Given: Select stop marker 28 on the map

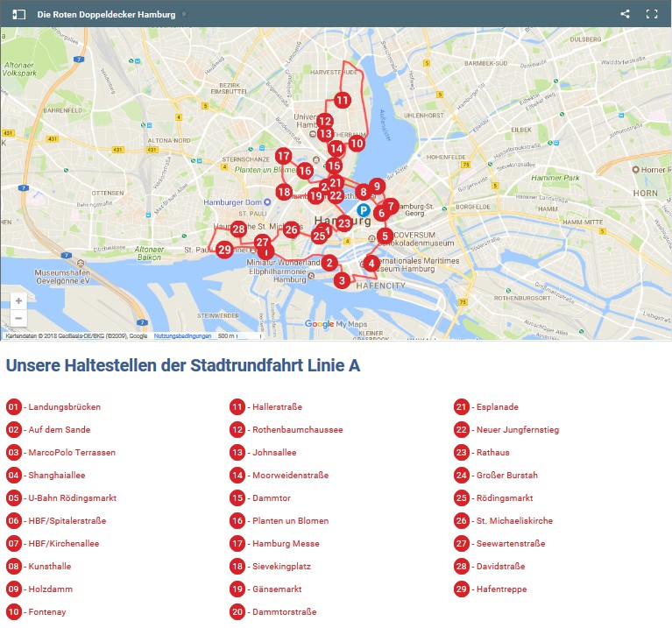Looking at the screenshot, I should (x=238, y=229).
